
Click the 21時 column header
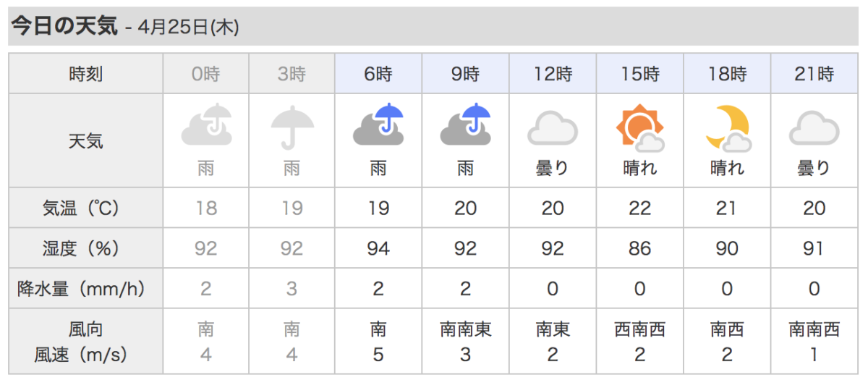(x=814, y=73)
